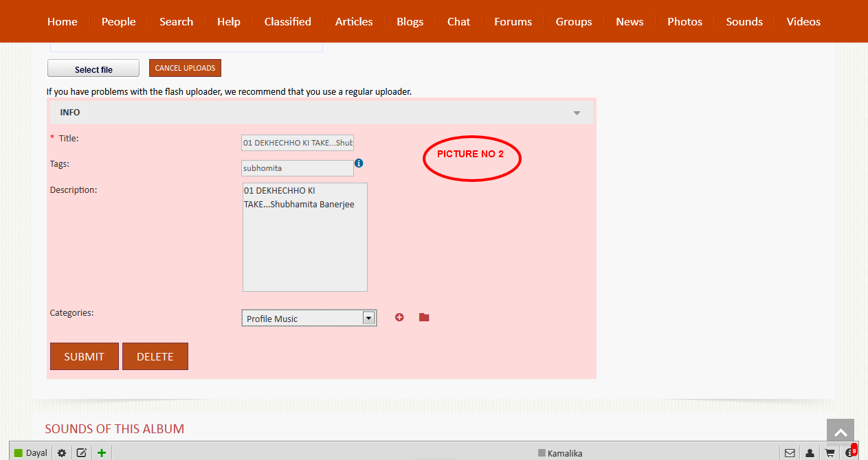This screenshot has width=868, height=460.
Task: Click the Select file button
Action: [x=93, y=69]
